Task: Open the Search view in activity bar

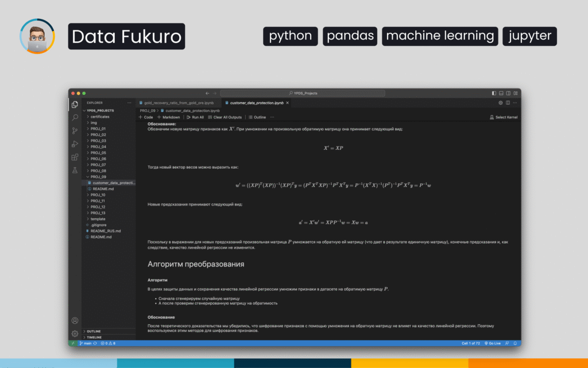Action: (75, 117)
